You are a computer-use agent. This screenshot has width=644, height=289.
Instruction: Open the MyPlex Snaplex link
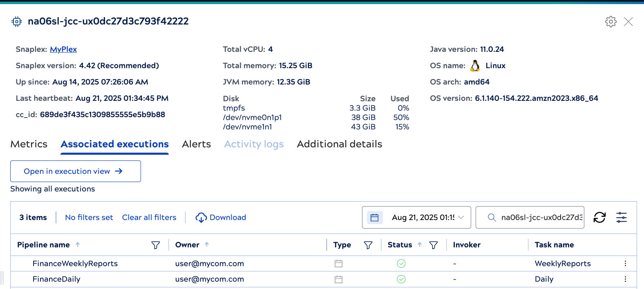(x=63, y=49)
